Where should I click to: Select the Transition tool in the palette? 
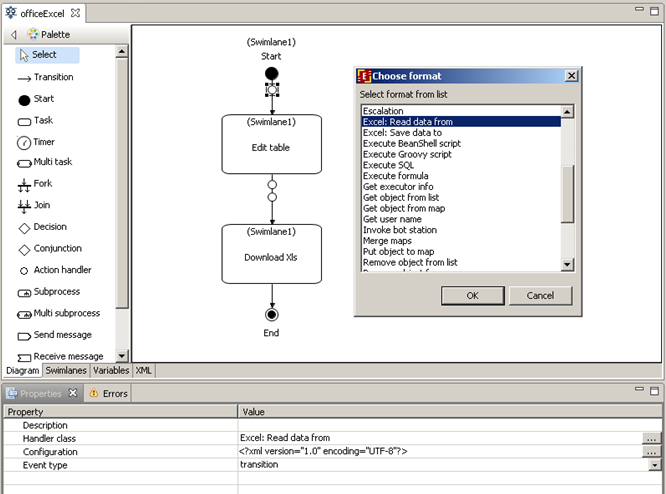pos(52,77)
